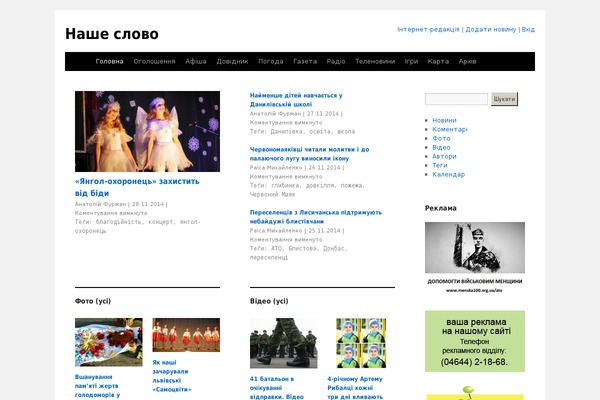Open the 41 батальон в очікуванні відправки link
The image size is (600, 400).
pyautogui.click(x=277, y=388)
